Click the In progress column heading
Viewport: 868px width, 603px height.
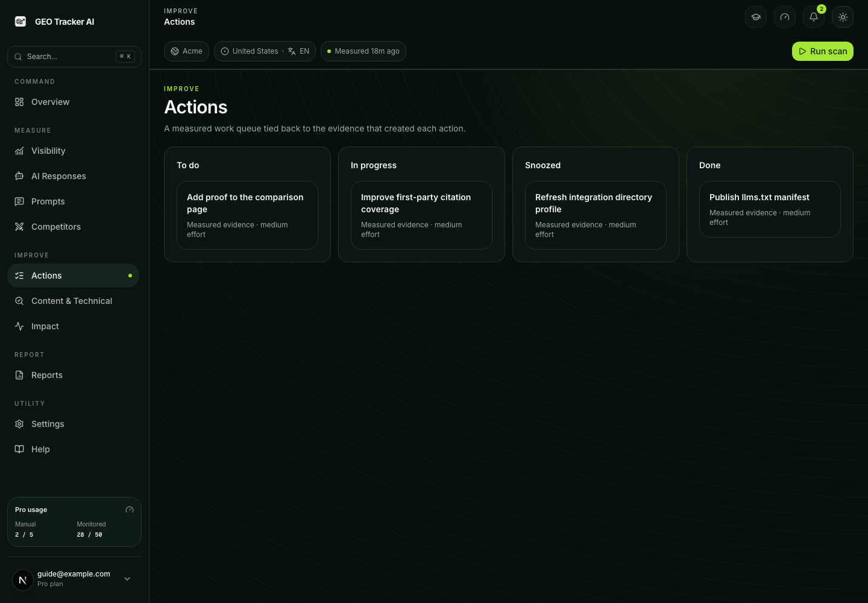(374, 165)
